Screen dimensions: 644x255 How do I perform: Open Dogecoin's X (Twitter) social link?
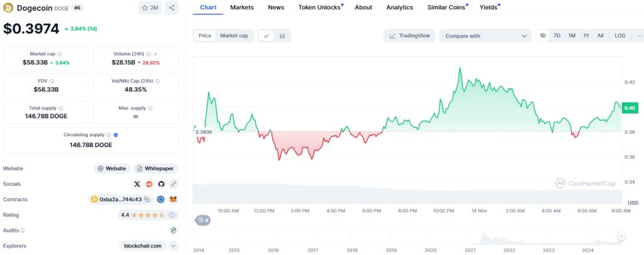coord(138,184)
